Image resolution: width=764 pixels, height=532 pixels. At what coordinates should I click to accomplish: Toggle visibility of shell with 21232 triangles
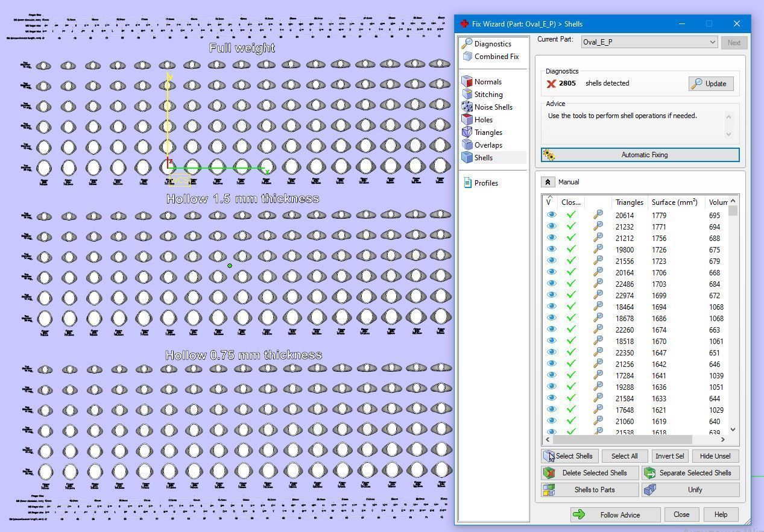[551, 227]
